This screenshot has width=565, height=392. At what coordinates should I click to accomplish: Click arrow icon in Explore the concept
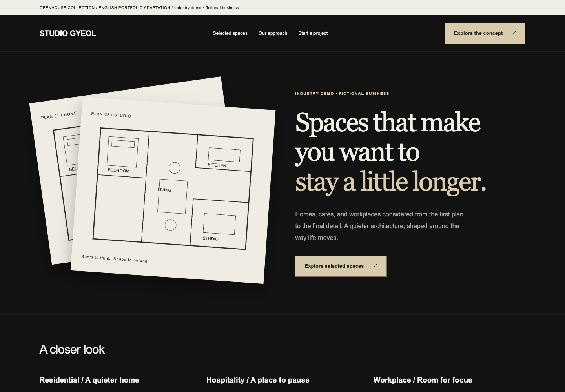pyautogui.click(x=514, y=33)
